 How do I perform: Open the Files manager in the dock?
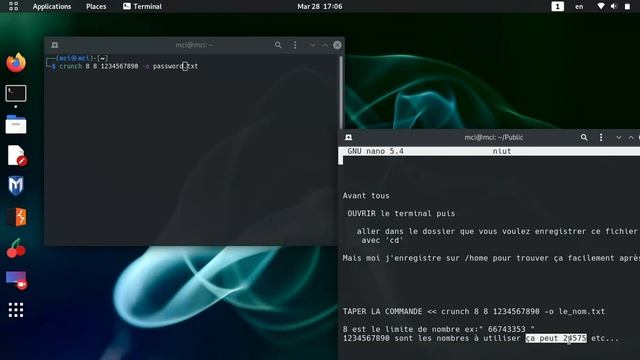(16, 124)
